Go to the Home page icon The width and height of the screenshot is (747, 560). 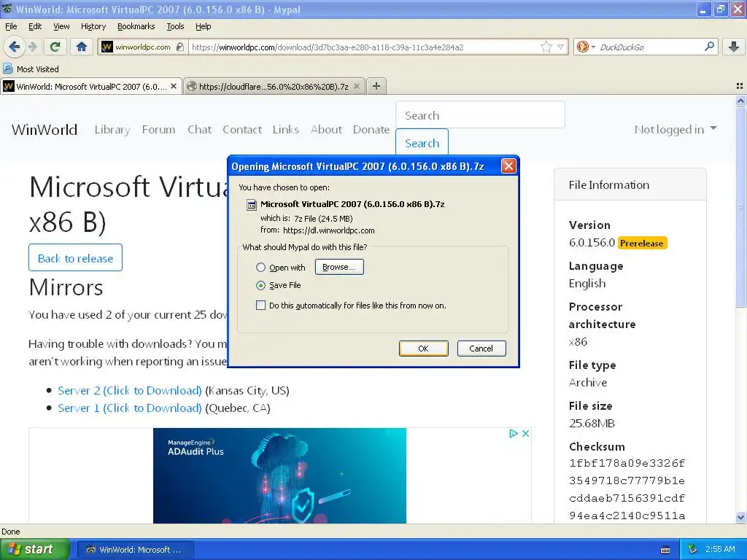point(82,47)
